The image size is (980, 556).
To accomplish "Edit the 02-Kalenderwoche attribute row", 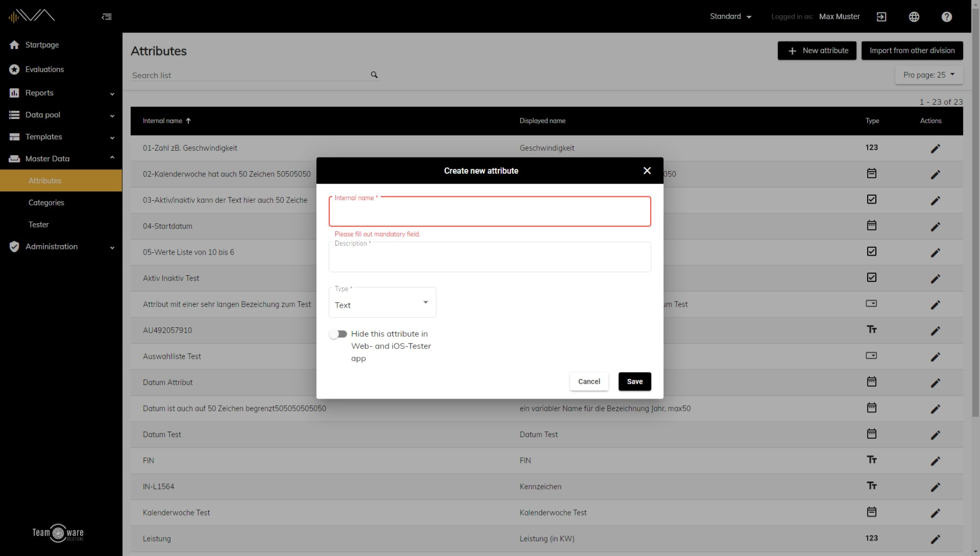I will (x=935, y=174).
